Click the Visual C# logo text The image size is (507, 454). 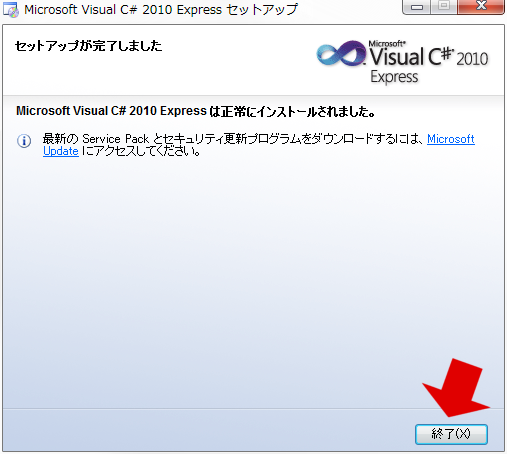coord(412,56)
